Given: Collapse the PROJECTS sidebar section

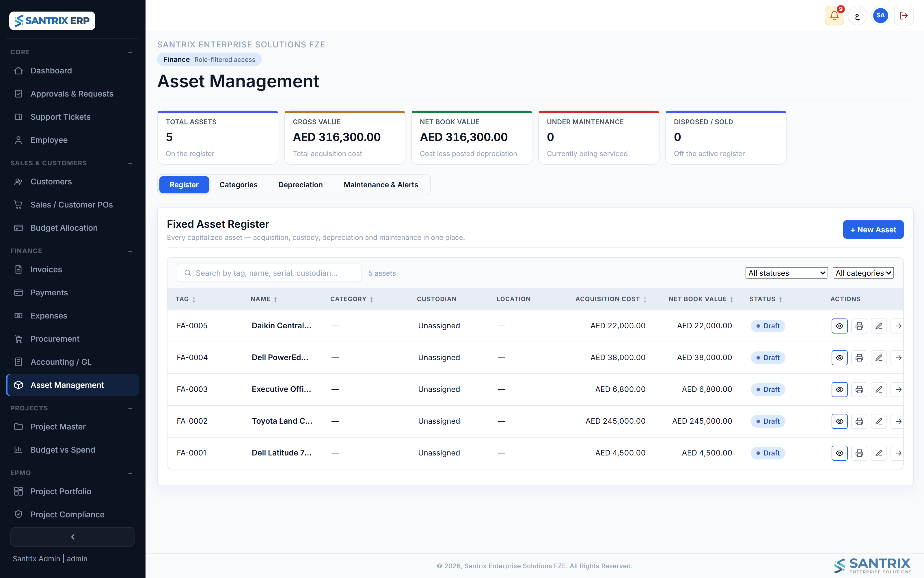Looking at the screenshot, I should click(x=130, y=408).
